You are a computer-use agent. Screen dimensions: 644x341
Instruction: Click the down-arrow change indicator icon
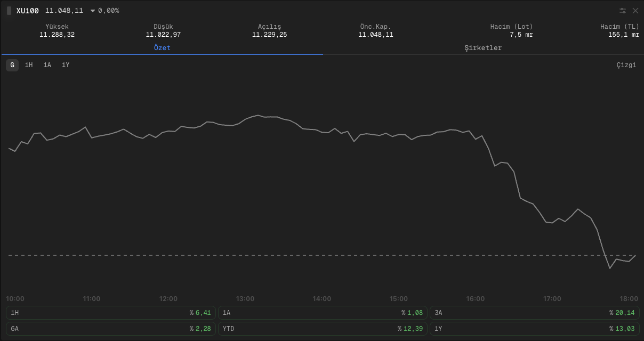coord(93,11)
